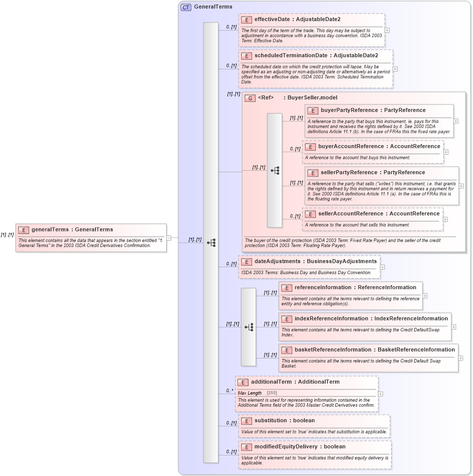This screenshot has height=476, width=473.
Task: Click the Max Length [255] facet
Action: coord(257,393)
